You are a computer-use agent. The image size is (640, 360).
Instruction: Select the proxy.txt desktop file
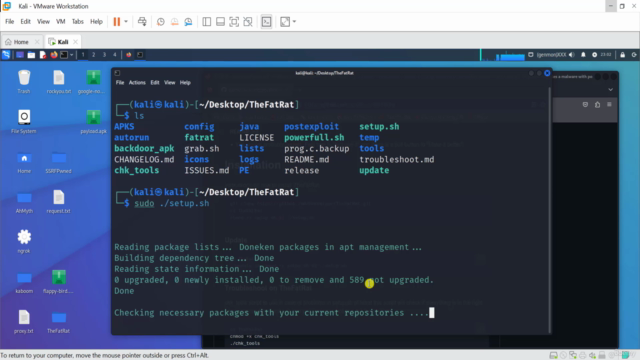click(x=24, y=322)
